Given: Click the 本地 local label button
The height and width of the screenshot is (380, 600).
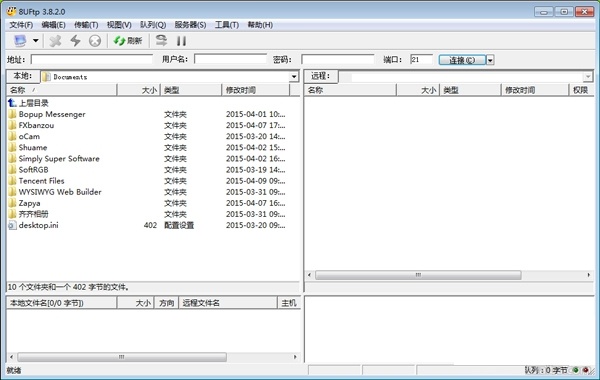Looking at the screenshot, I should (23, 76).
